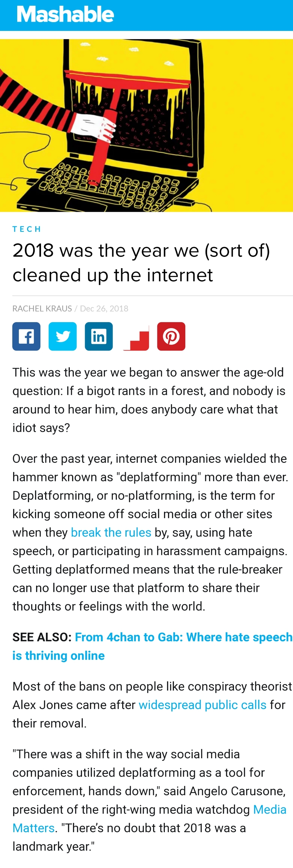Tap the Dec 26, 2018 publish date
Screen dimensions: 293x868
coord(104,308)
